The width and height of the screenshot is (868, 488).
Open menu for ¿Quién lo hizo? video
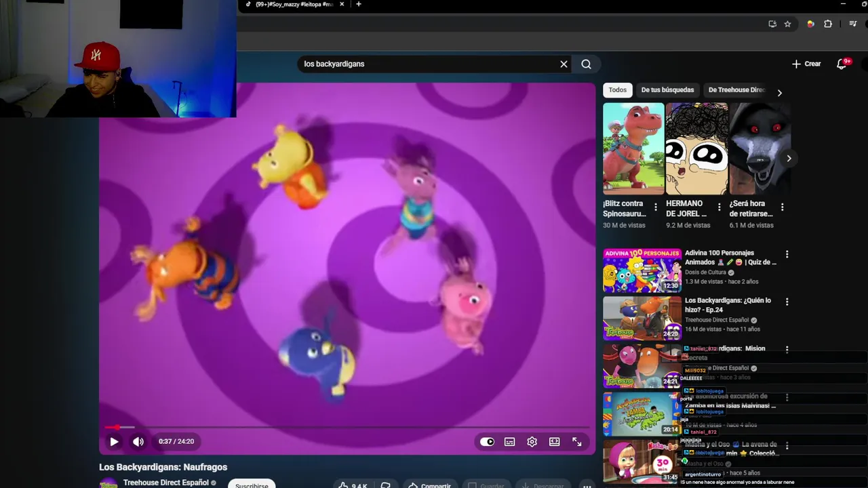coord(787,302)
